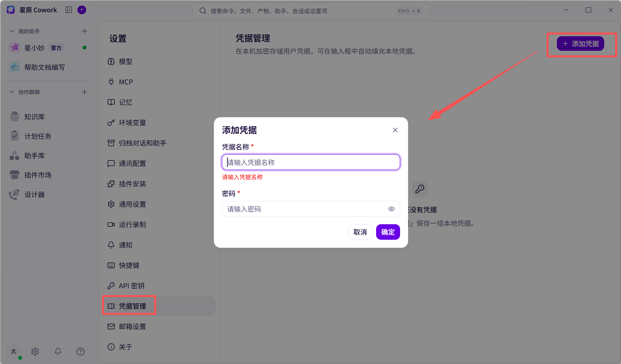Open help question mark icon
This screenshot has height=364, width=621.
coord(81,351)
